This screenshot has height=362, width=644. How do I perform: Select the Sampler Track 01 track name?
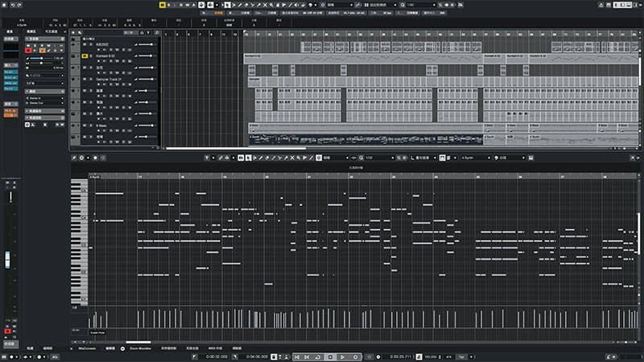109,79
